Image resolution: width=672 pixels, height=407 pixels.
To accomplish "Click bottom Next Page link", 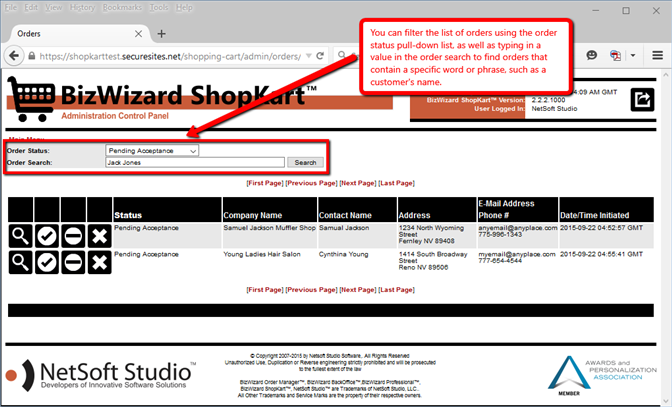I will tap(358, 290).
